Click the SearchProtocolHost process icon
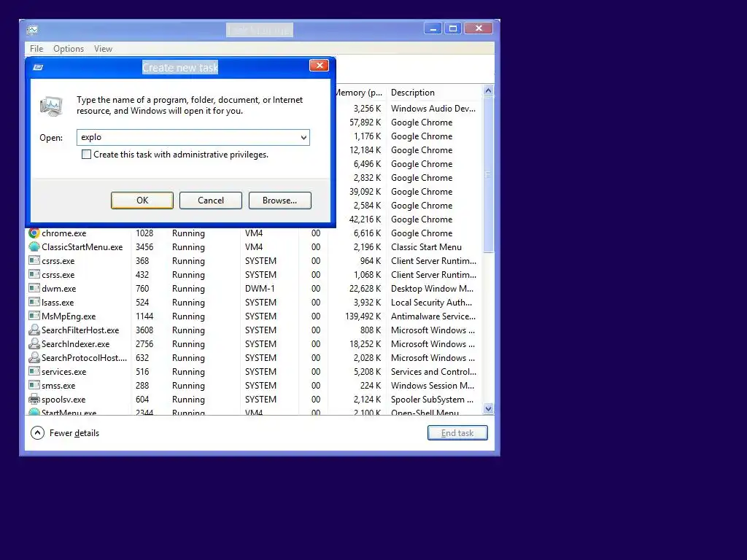 click(34, 357)
